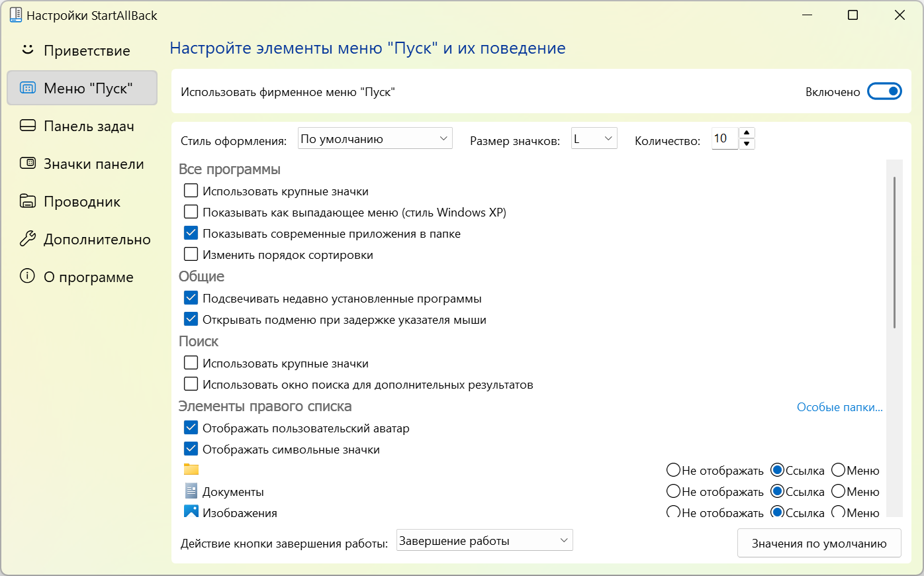
Task: Click the blue Изображения picture icon
Action: coord(191,511)
